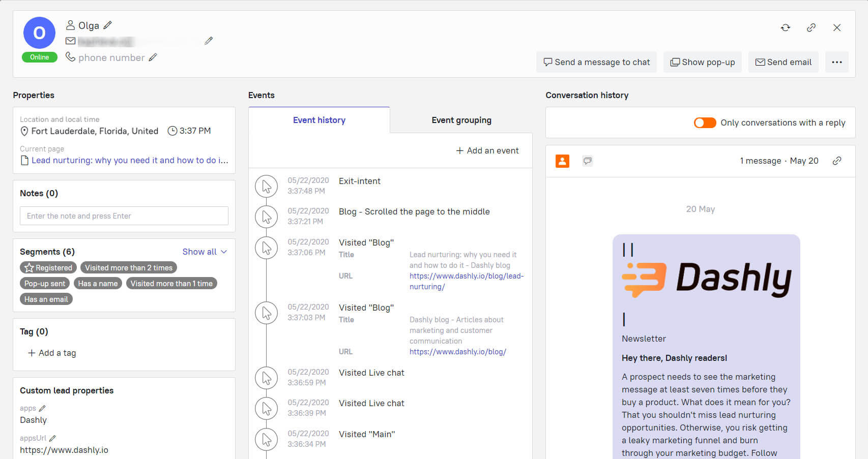Click the "Hey there, Dashly readers!" heading

coord(674,358)
